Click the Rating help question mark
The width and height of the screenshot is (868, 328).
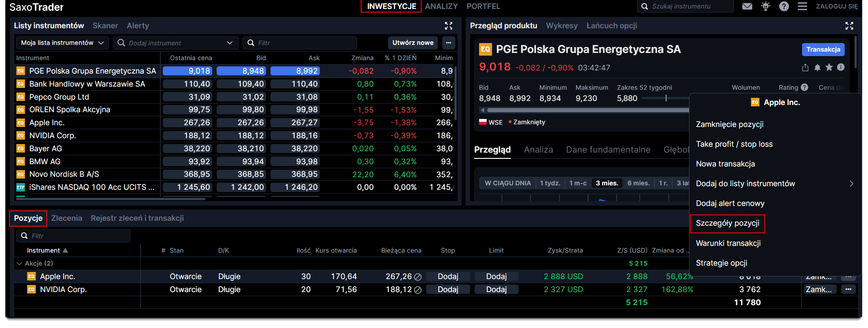pos(804,87)
